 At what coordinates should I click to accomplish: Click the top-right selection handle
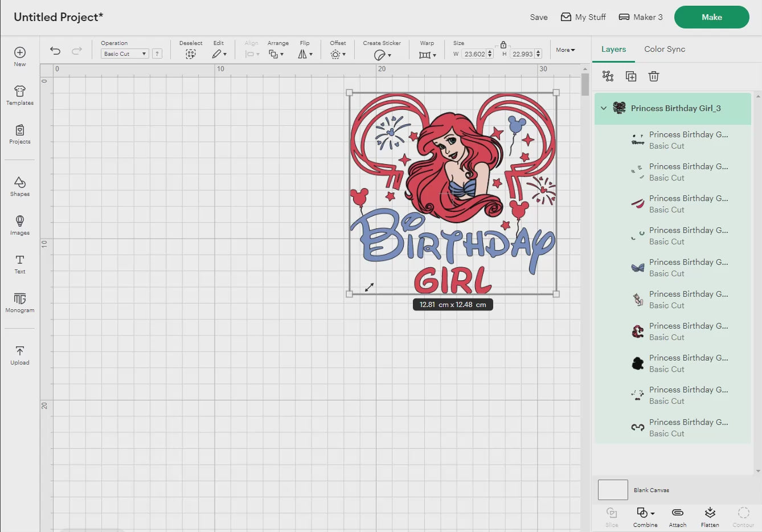556,92
